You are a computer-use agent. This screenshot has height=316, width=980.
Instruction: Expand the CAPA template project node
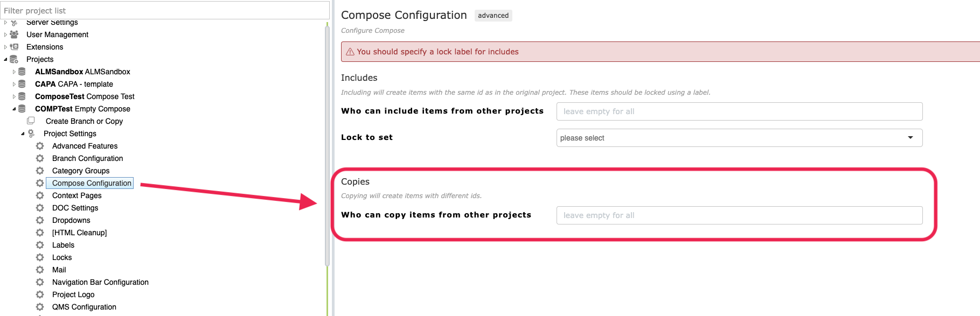tap(14, 84)
